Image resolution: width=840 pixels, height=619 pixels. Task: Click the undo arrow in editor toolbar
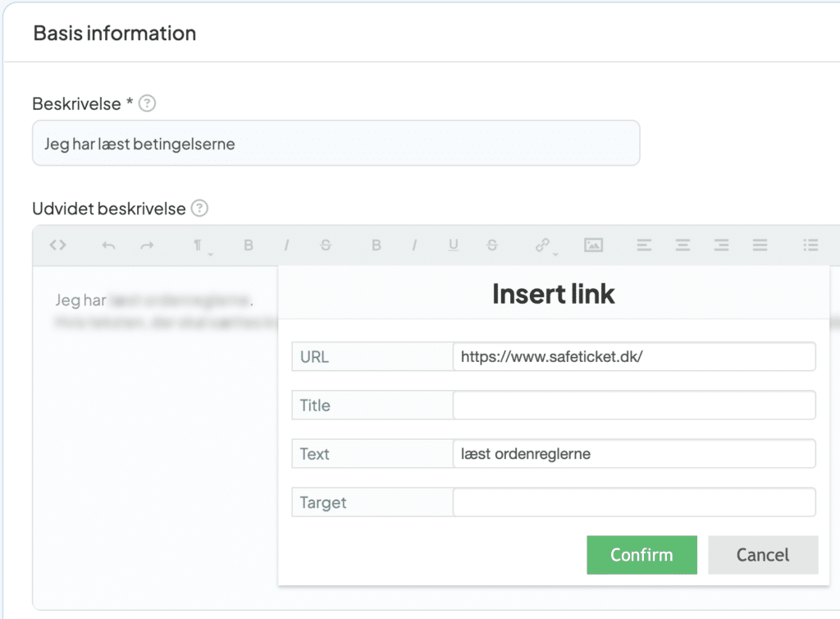(x=108, y=245)
